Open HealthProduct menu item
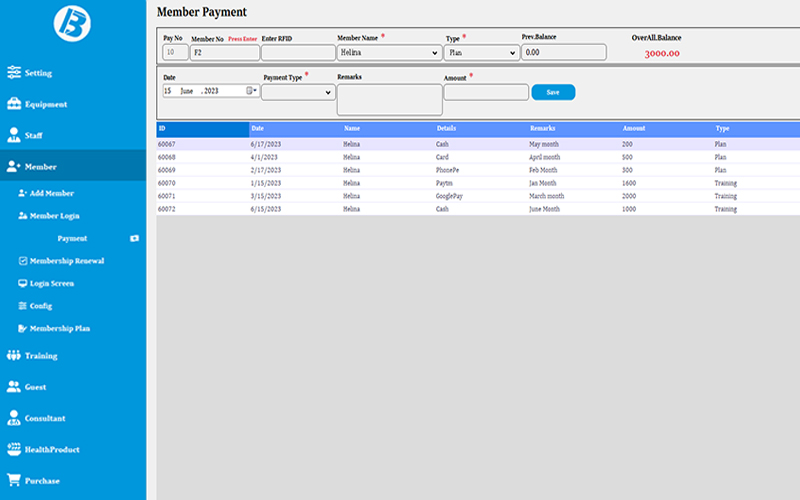Image resolution: width=800 pixels, height=500 pixels. tap(73, 449)
